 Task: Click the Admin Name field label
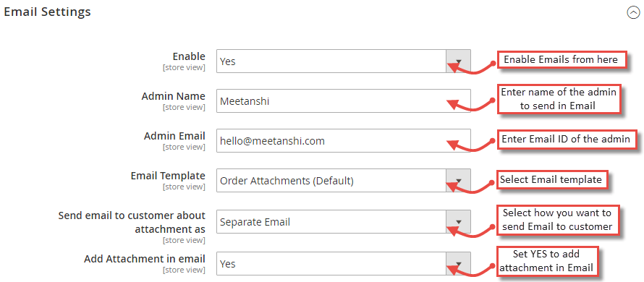174,96
